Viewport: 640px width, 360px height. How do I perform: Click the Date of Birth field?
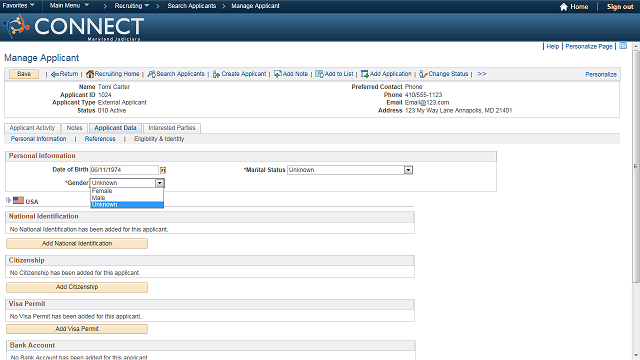click(x=124, y=170)
